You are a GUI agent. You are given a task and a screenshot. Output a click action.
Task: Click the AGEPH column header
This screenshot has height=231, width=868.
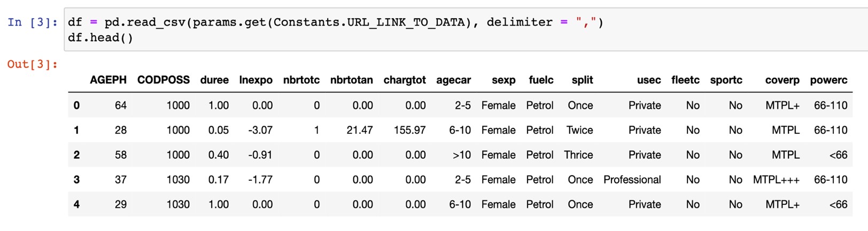click(x=108, y=80)
